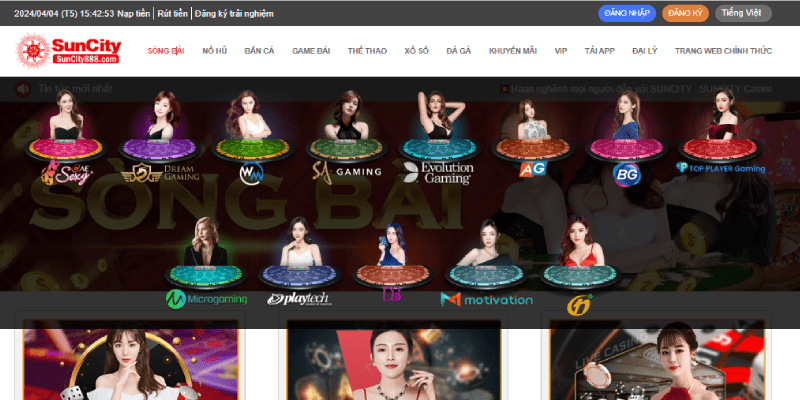The height and width of the screenshot is (400, 800).
Task: Open the THỂ THAO menu
Action: point(367,51)
